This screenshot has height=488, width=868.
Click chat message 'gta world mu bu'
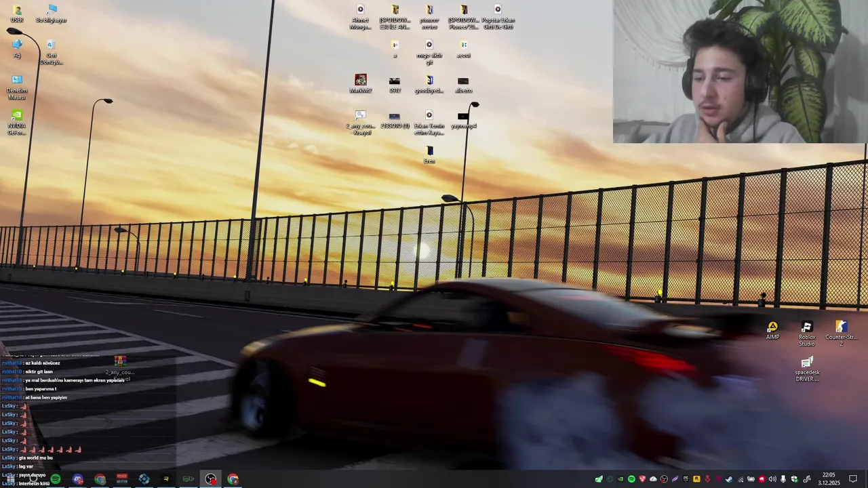tap(35, 457)
